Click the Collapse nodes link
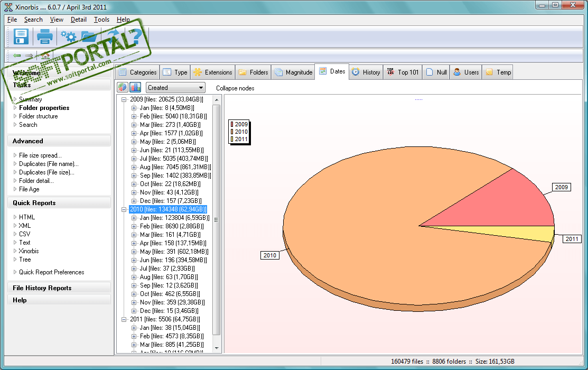Viewport: 588px width, 370px height. (x=235, y=88)
